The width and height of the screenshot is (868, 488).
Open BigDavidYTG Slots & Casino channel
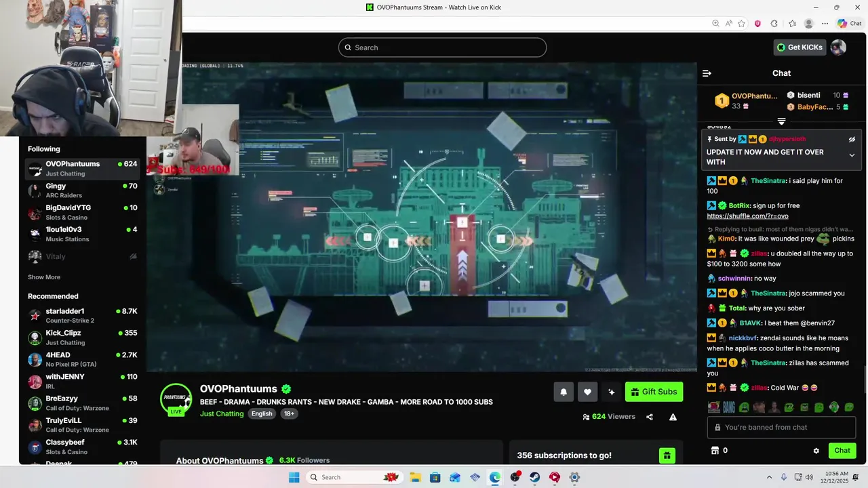coord(82,212)
